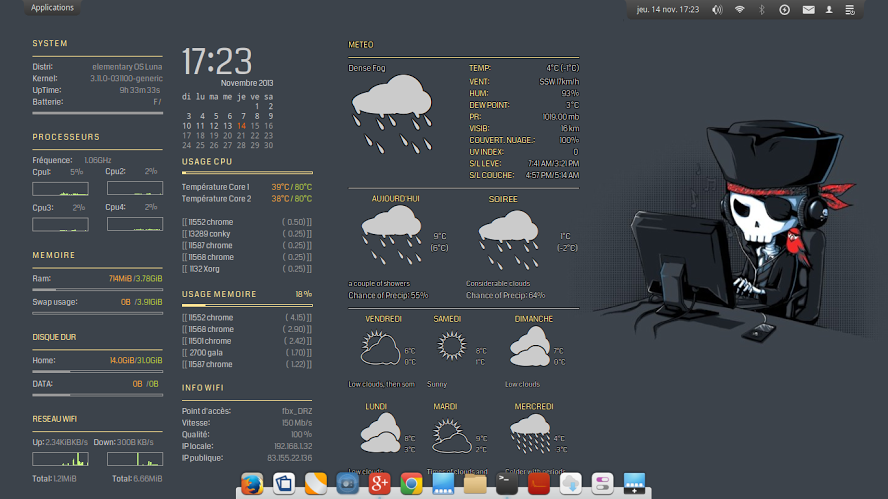Open the cloud download app in dock
Screen dimensions: 888x499
[x=570, y=484]
